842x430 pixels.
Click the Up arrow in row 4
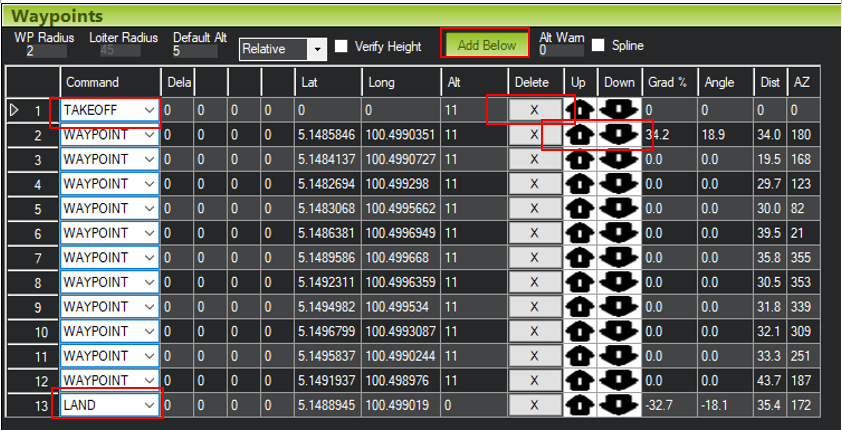click(x=580, y=184)
